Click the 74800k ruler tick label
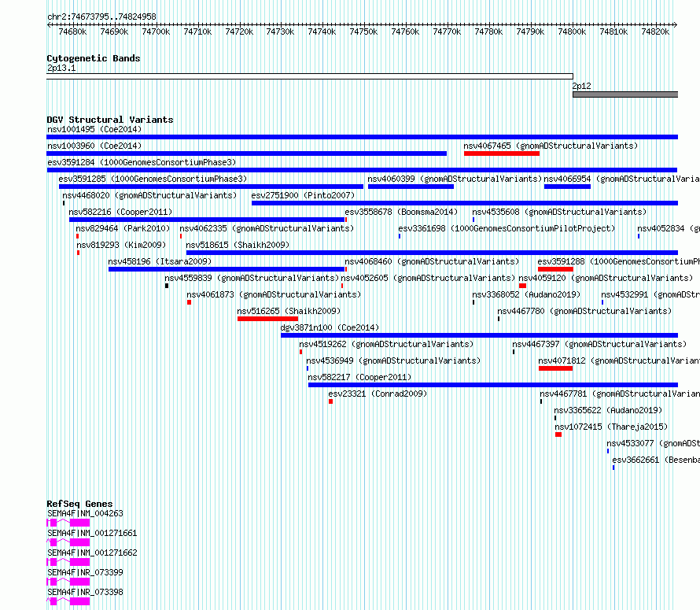The height and width of the screenshot is (610, 700). (x=572, y=32)
